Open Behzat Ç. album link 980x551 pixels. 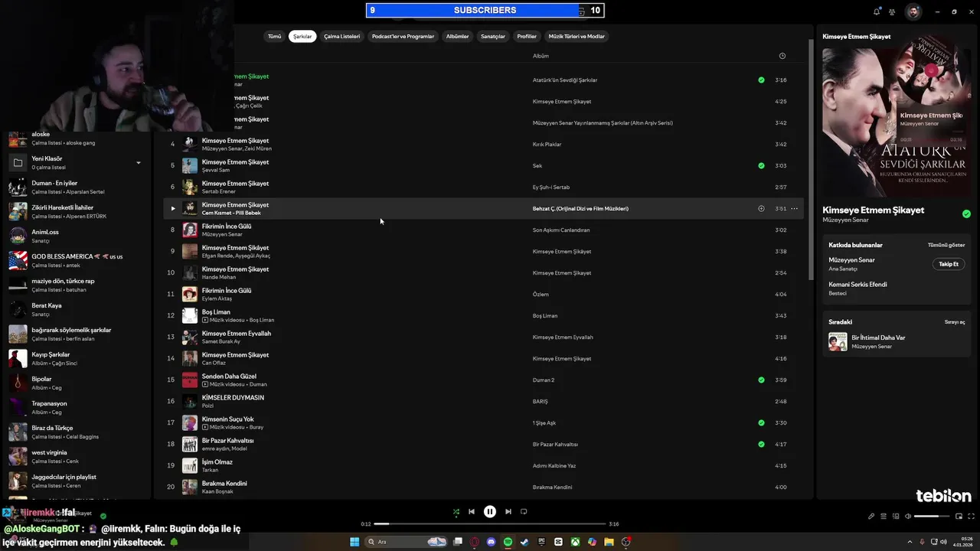[x=580, y=208]
